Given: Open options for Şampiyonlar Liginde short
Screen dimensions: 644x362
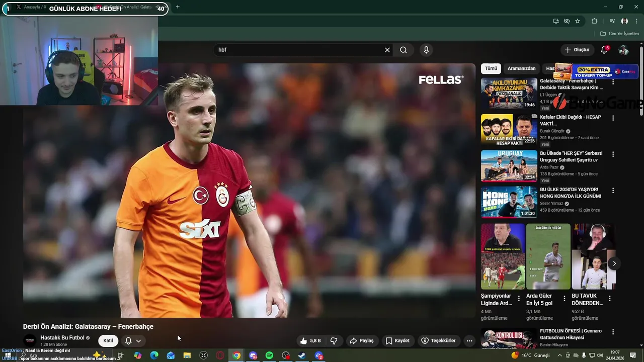Looking at the screenshot, I should click(519, 299).
